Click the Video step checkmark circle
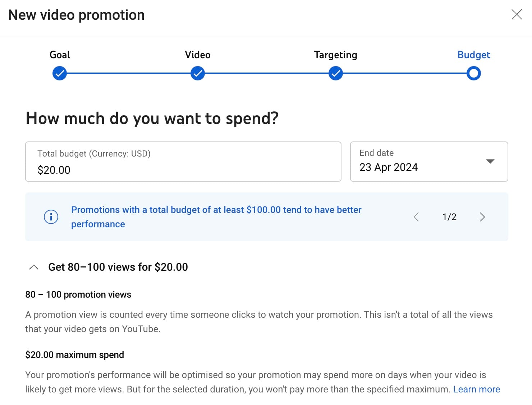 pyautogui.click(x=197, y=73)
